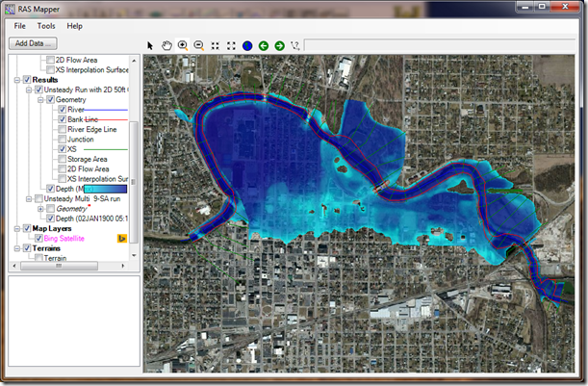Viewport: 588px width, 386px height.
Task: Go to next view green arrow
Action: [279, 45]
